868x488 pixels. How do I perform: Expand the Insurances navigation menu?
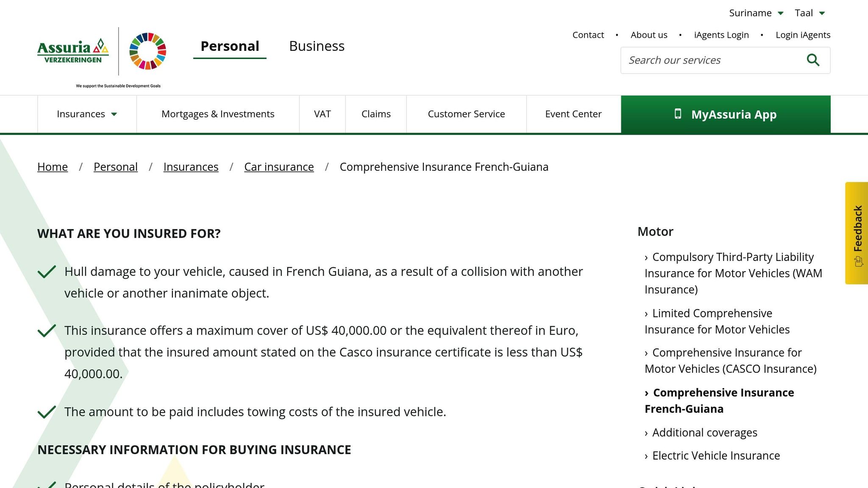pos(86,114)
